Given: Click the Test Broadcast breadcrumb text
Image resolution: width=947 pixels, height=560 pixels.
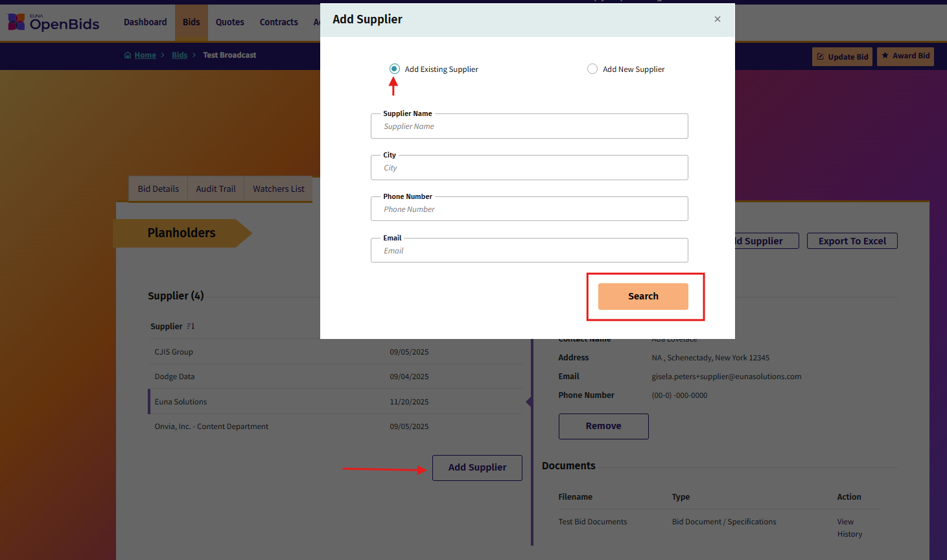Looking at the screenshot, I should coord(229,55).
